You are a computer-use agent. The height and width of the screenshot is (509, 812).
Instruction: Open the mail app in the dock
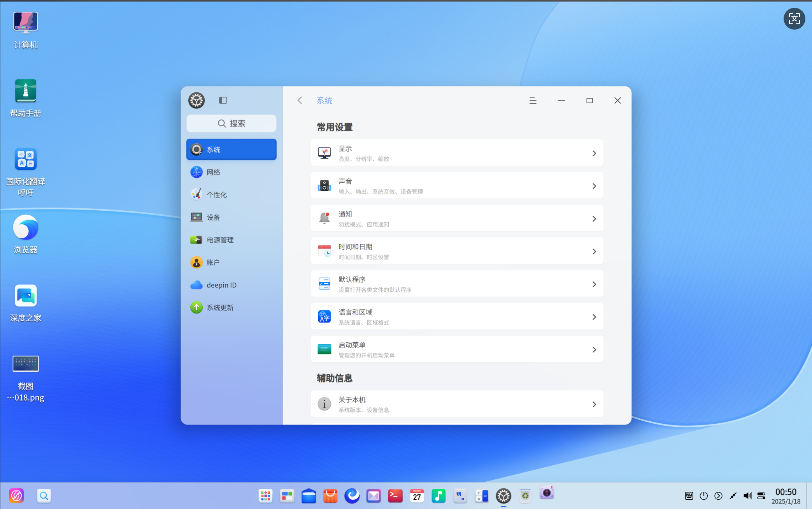tap(374, 496)
